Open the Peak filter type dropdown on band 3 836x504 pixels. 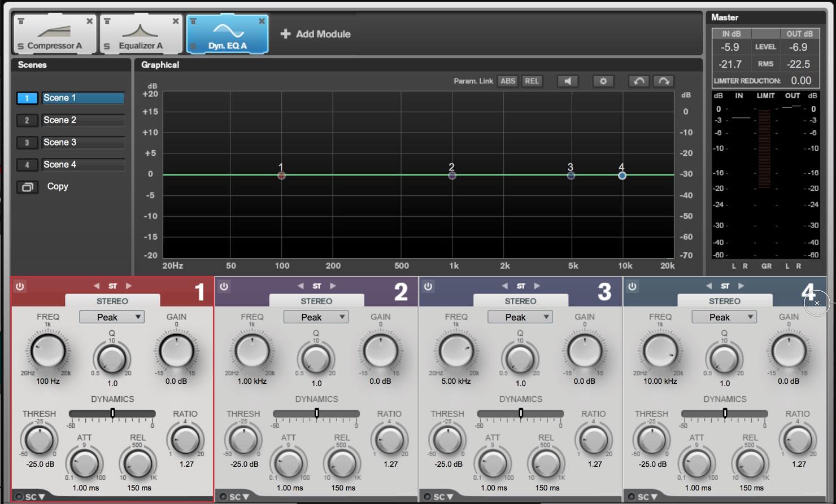coord(520,317)
